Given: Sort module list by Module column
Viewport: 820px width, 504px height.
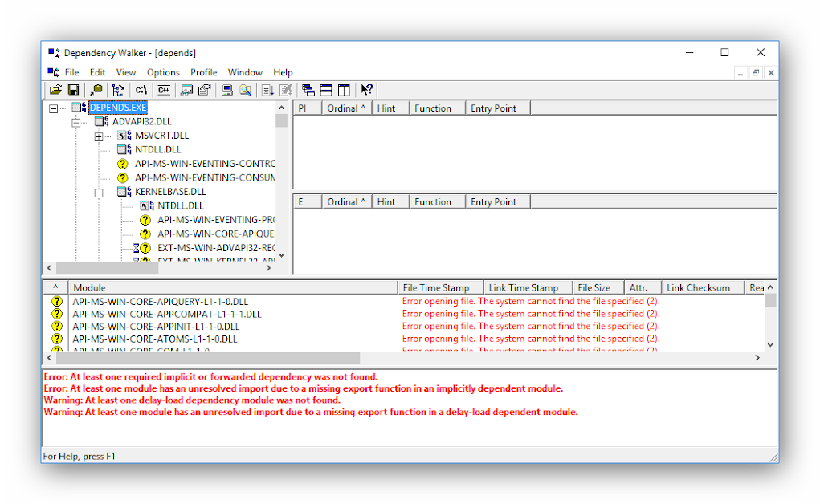Looking at the screenshot, I should click(233, 287).
